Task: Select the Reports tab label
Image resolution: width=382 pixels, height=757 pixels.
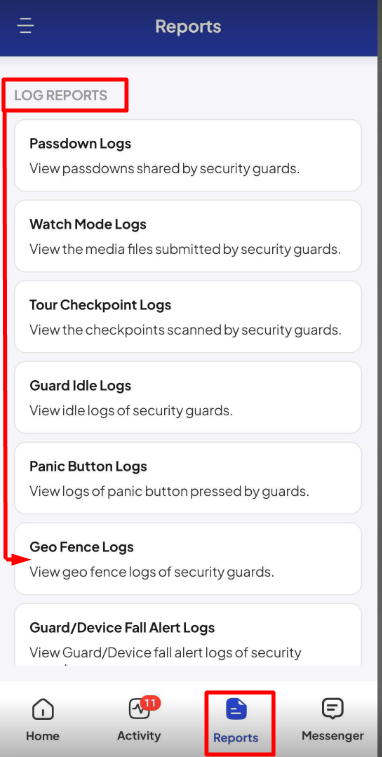Action: (x=236, y=738)
